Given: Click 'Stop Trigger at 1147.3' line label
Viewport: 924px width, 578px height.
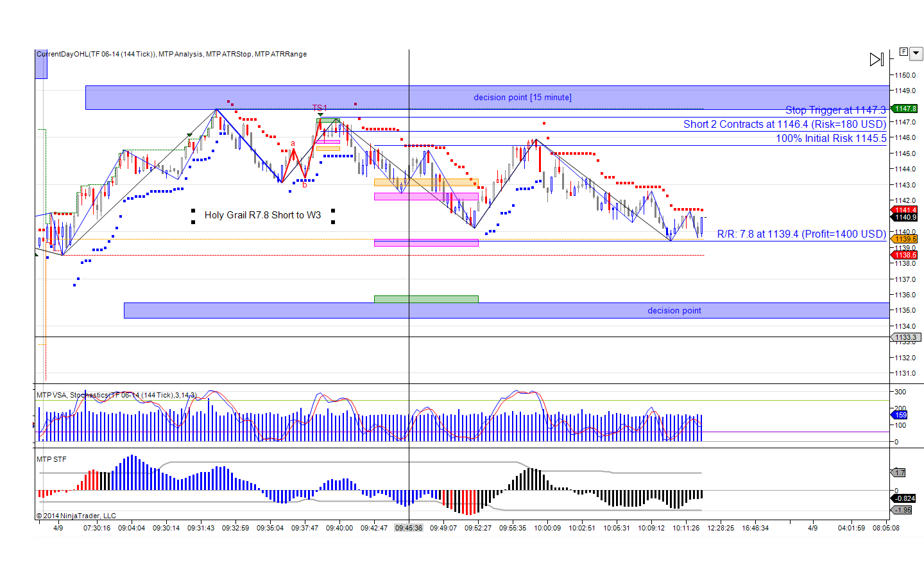Looking at the screenshot, I should (x=835, y=110).
